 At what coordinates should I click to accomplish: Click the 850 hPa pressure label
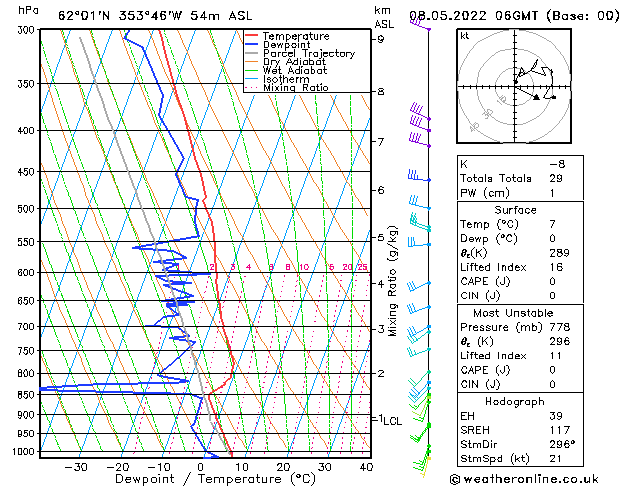click(x=27, y=395)
